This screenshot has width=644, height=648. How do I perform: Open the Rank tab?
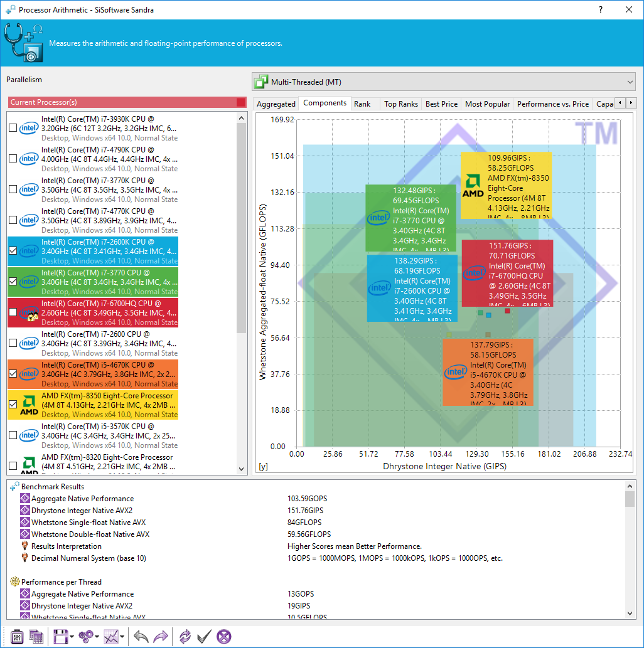(x=362, y=104)
